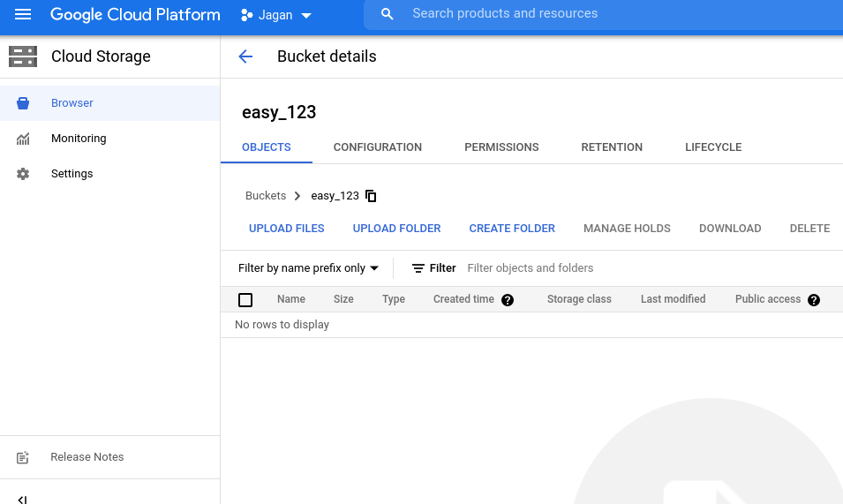
Task: Click the Delete button
Action: point(809,229)
